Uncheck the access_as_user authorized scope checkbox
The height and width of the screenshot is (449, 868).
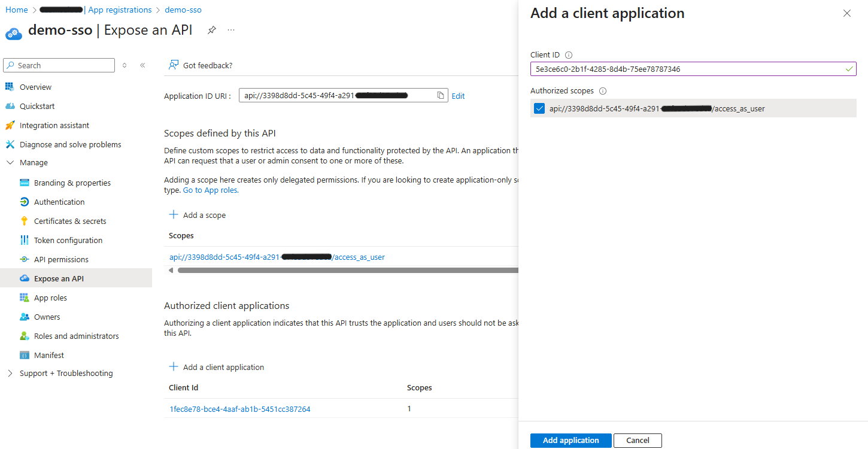(x=539, y=108)
